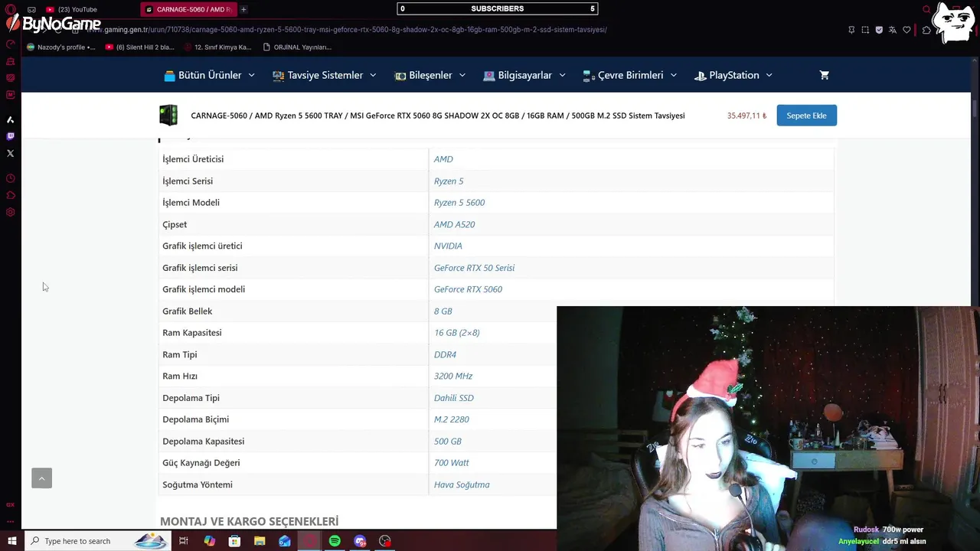Open the extensions cube icon
980x551 pixels.
tap(926, 30)
